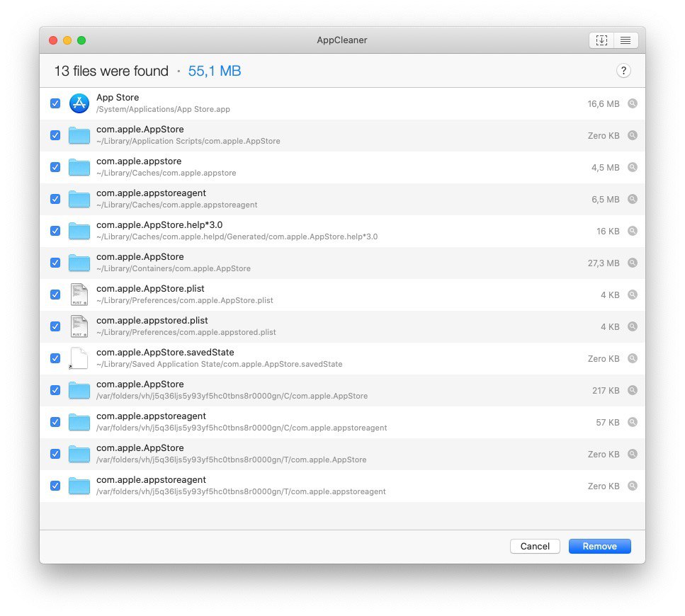Toggle checkbox for the 57 KB appstoreagent folder
The image size is (685, 616).
tap(55, 422)
